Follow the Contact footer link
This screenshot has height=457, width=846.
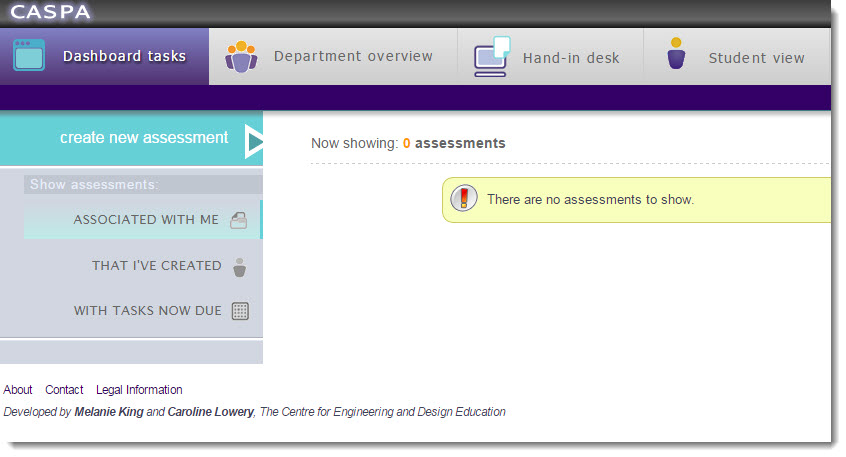64,390
